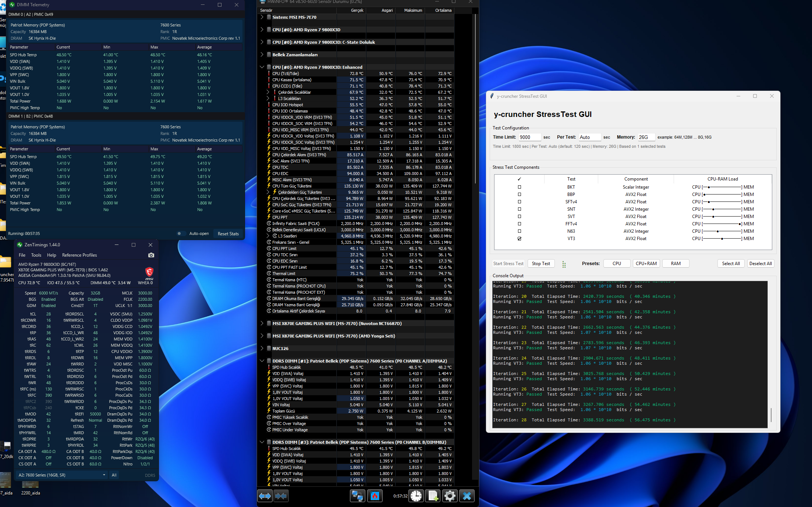Expand the Çekirdek Sıcaklıklar sub-rows
This screenshot has width=812, height=507.
[268, 92]
